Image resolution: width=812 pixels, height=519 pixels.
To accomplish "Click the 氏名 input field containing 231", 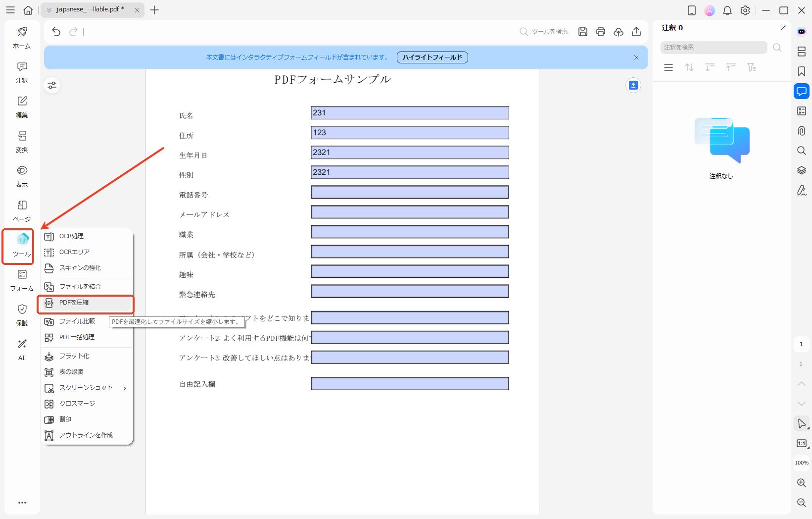I will (409, 112).
